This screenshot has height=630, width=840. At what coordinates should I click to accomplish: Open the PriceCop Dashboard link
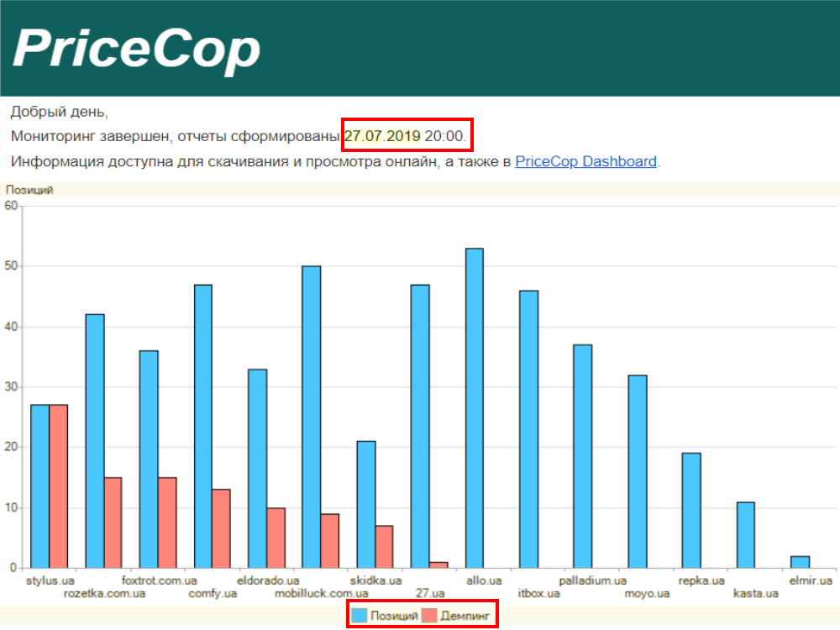point(585,161)
